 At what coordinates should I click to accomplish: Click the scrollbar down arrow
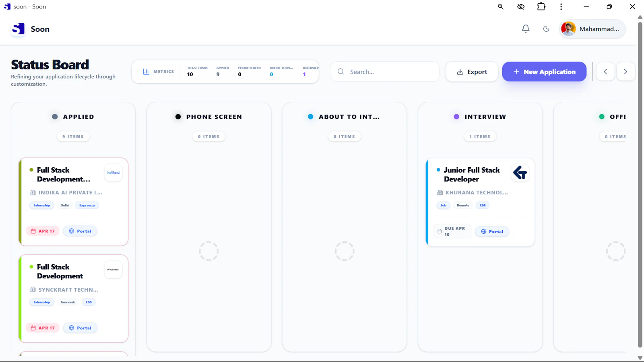[x=640, y=358]
